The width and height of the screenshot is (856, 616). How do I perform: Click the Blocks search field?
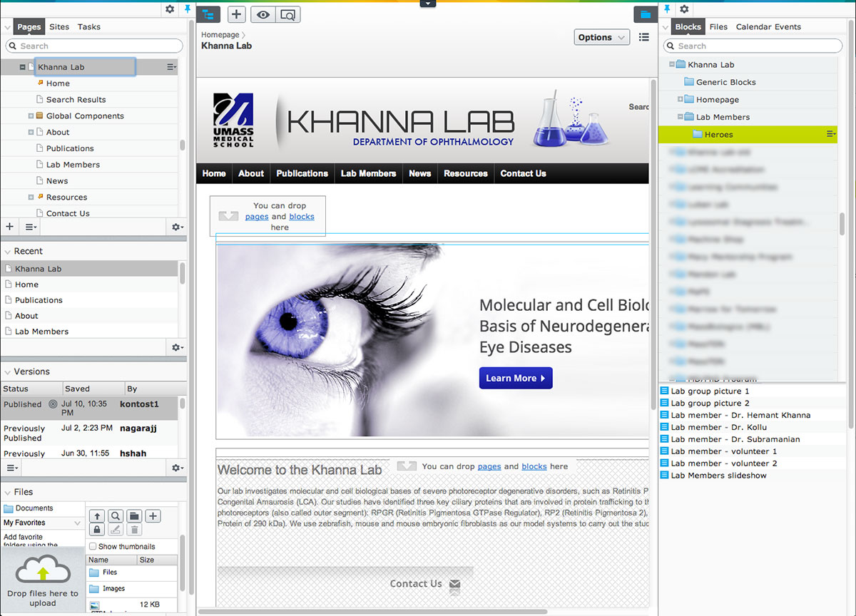[753, 46]
